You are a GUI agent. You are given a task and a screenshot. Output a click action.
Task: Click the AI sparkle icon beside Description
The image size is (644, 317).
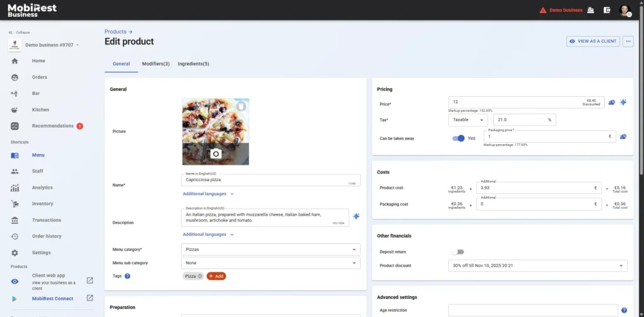point(356,216)
